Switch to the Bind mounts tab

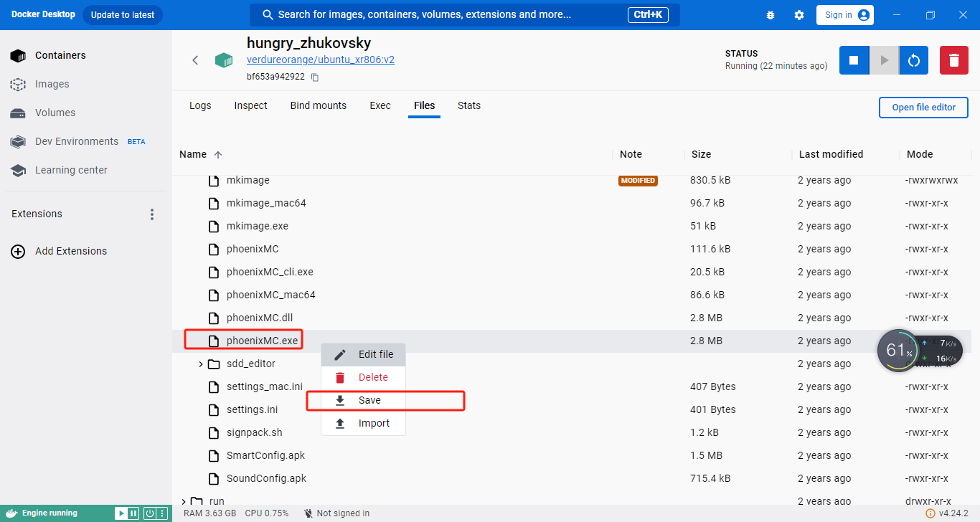(x=319, y=105)
